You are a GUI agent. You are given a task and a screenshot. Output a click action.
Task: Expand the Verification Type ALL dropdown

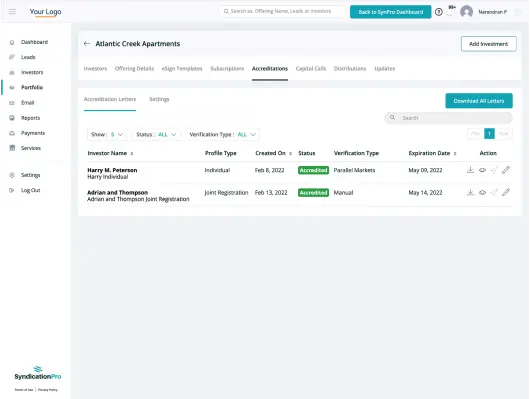coord(222,135)
